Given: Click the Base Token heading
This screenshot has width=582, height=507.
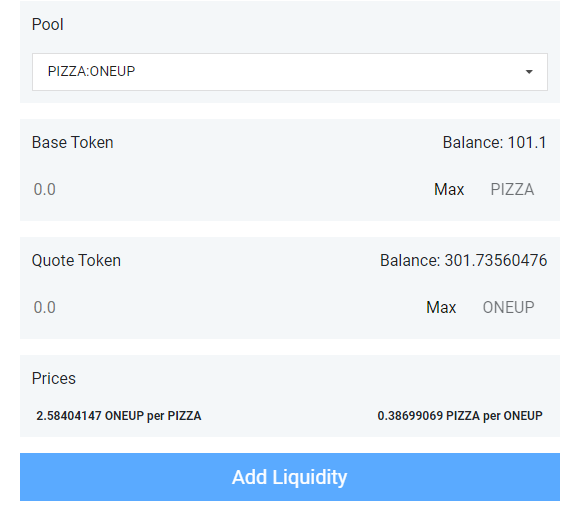Looking at the screenshot, I should point(72,143).
